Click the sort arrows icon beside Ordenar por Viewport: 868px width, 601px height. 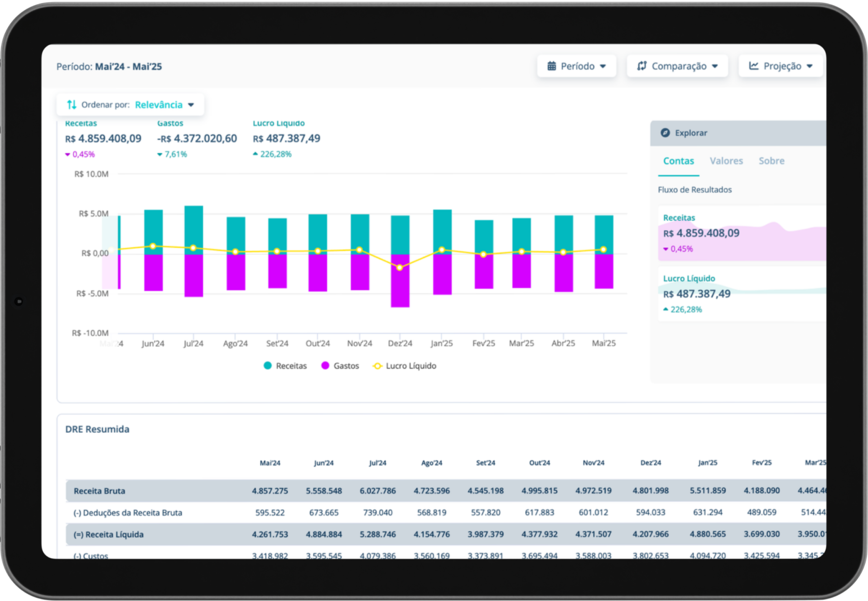pos(71,104)
